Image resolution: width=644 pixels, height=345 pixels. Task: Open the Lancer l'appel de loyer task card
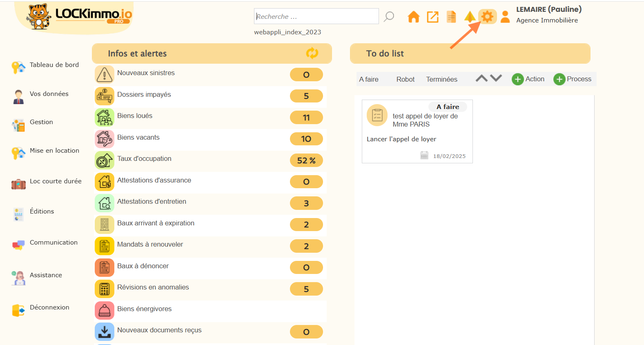pos(417,131)
